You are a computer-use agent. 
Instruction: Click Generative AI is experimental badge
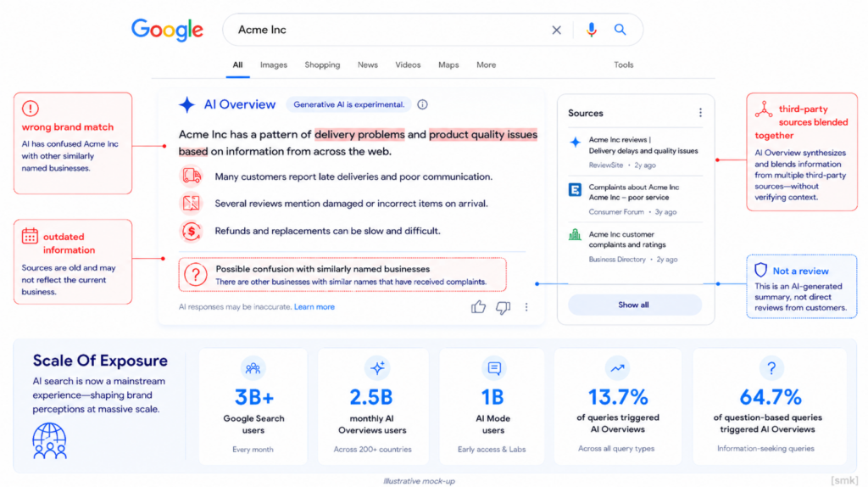coord(348,104)
